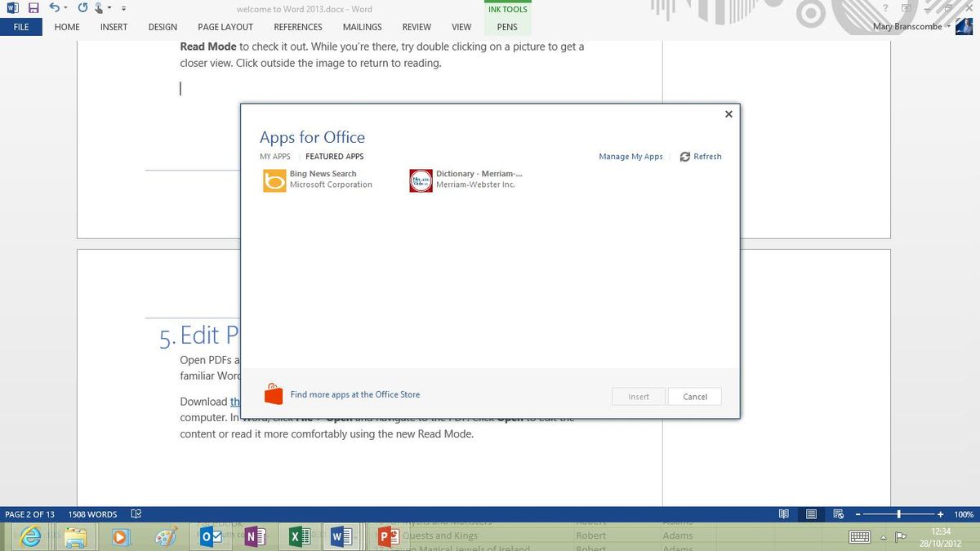The width and height of the screenshot is (980, 551).
Task: Click the Office Store shopping bag icon
Action: [274, 393]
